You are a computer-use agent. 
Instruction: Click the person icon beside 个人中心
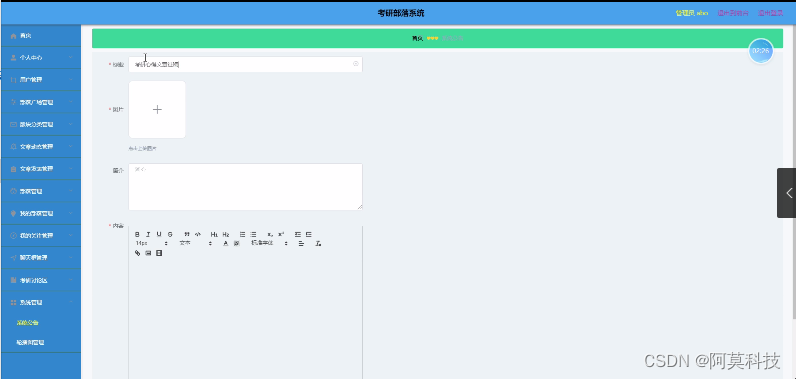coord(13,58)
